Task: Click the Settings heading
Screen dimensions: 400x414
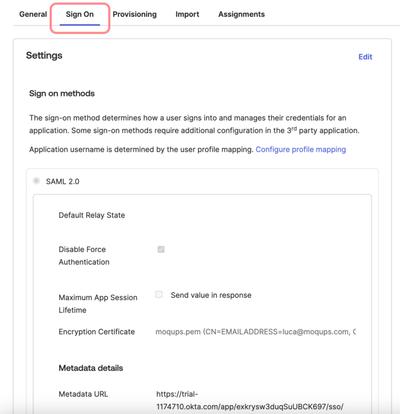Action: tap(44, 55)
